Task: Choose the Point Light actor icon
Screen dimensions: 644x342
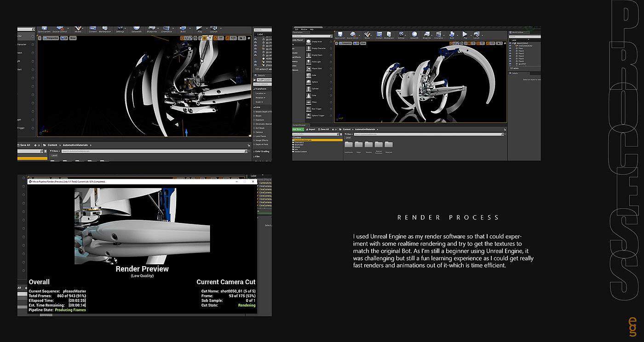Action: 309,62
